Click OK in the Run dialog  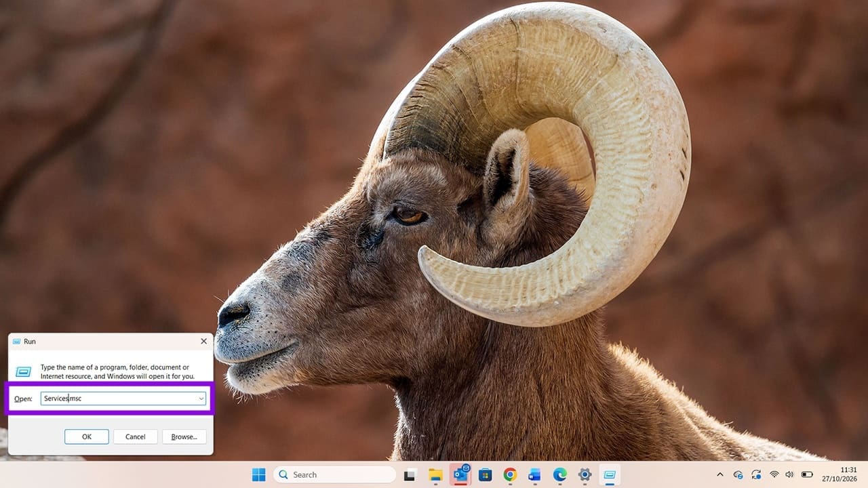click(x=87, y=436)
